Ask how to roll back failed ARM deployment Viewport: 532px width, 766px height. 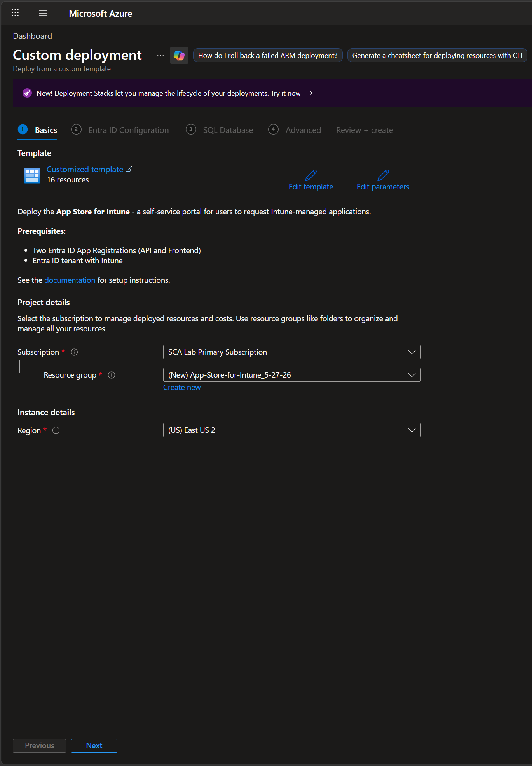[268, 56]
